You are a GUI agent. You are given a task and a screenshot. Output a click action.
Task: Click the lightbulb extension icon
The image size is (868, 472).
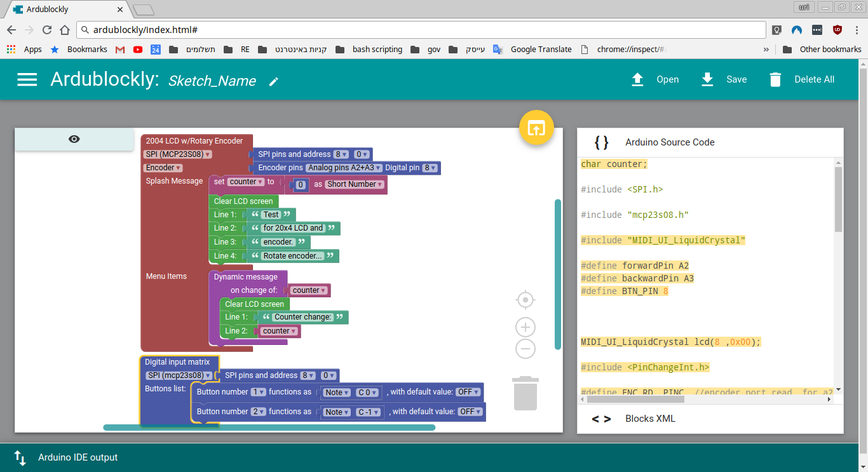[x=776, y=30]
